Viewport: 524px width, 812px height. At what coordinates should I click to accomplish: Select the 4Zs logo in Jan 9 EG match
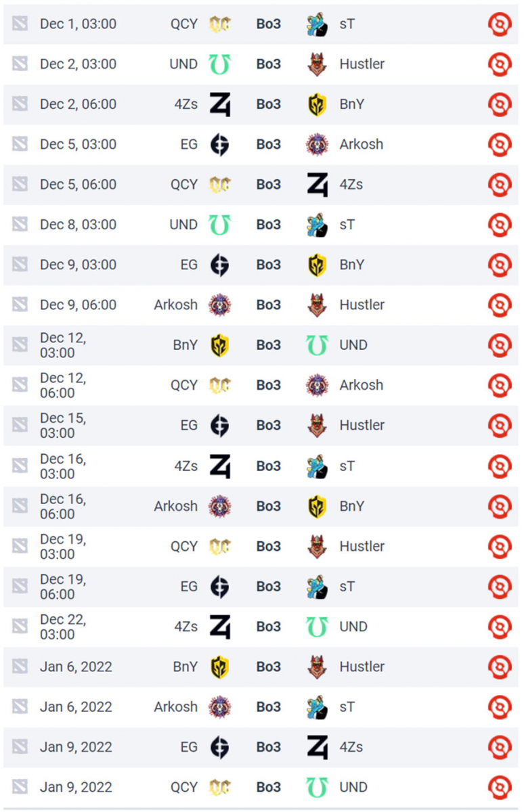317,748
